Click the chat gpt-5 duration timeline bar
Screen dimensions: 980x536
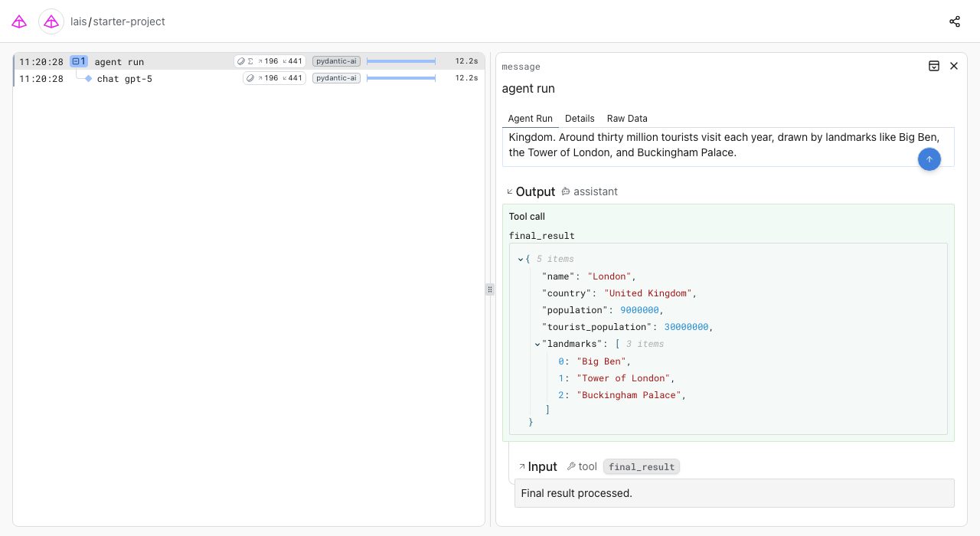pos(401,78)
